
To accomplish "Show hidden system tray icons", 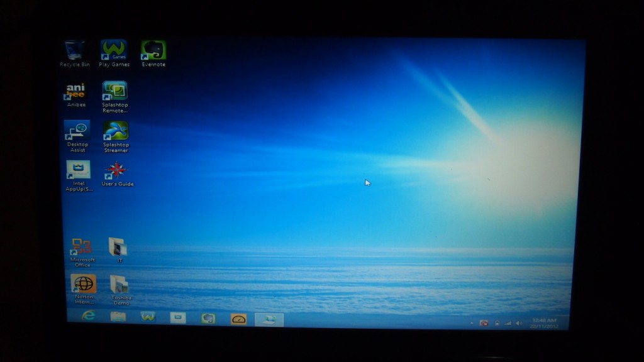I will coord(472,324).
